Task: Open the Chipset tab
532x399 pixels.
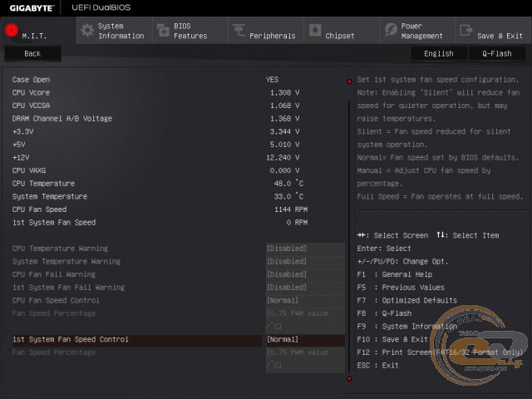Action: 342,31
